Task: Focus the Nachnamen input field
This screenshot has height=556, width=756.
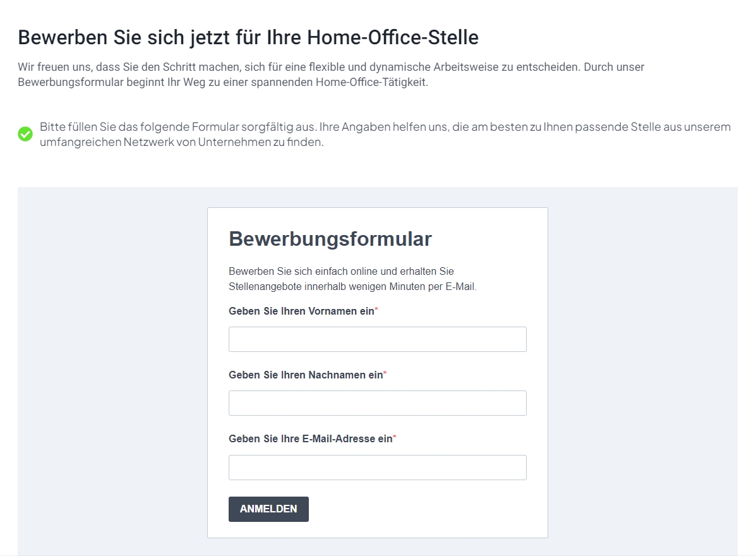Action: click(x=378, y=402)
